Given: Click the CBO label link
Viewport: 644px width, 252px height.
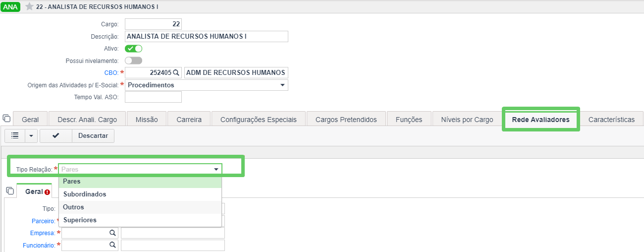Looking at the screenshot, I should pyautogui.click(x=111, y=73).
